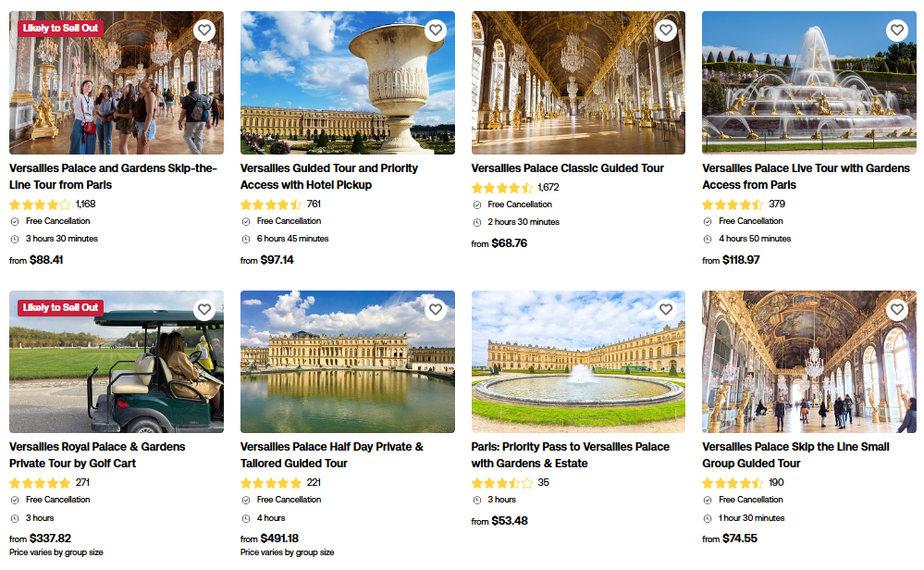Click the $118.97 price on Live Tour
Image resolution: width=924 pixels, height=570 pixels.
pos(741,260)
